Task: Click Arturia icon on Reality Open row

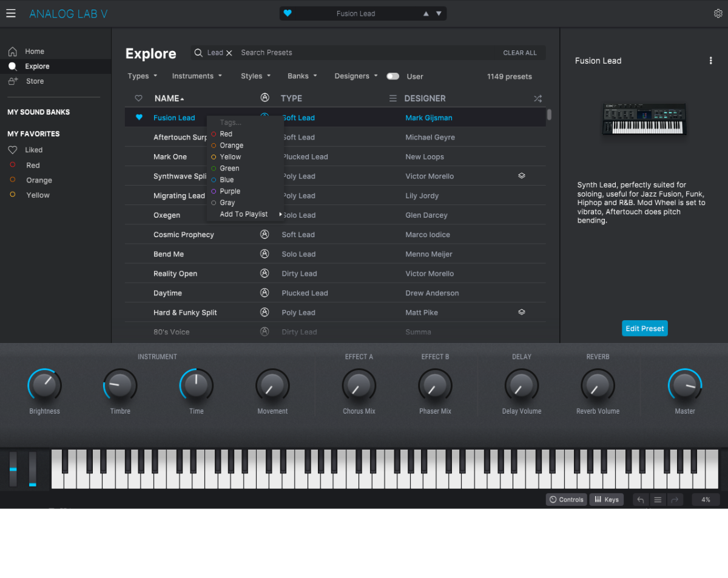Action: 265,273
